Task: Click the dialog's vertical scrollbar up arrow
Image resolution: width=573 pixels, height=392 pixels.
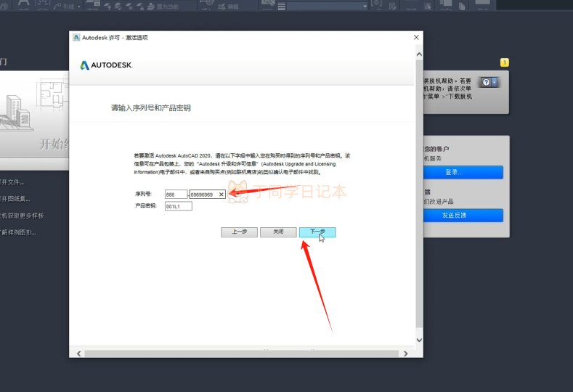Action: click(x=419, y=54)
